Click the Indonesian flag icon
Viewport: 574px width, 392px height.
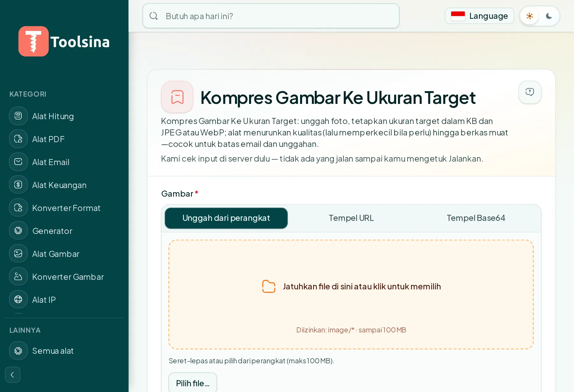[458, 16]
